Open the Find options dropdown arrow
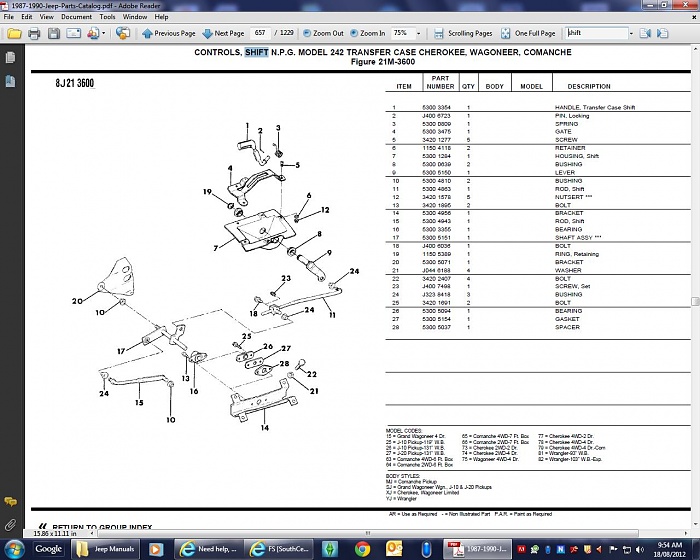 pos(631,33)
